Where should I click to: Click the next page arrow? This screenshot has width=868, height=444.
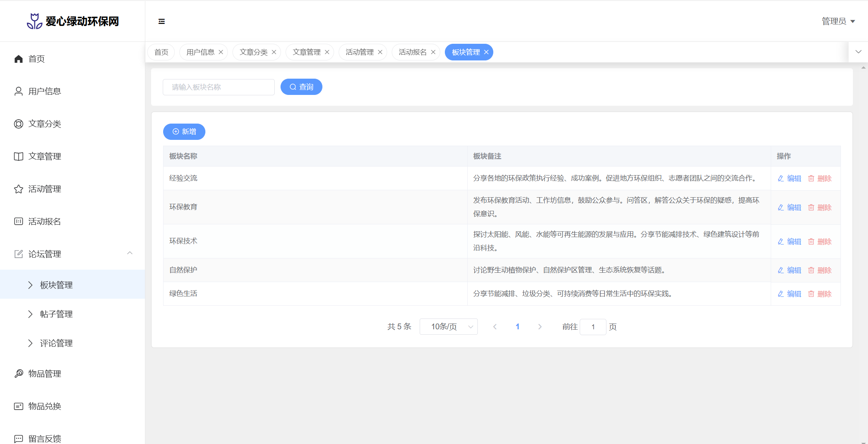(x=540, y=327)
